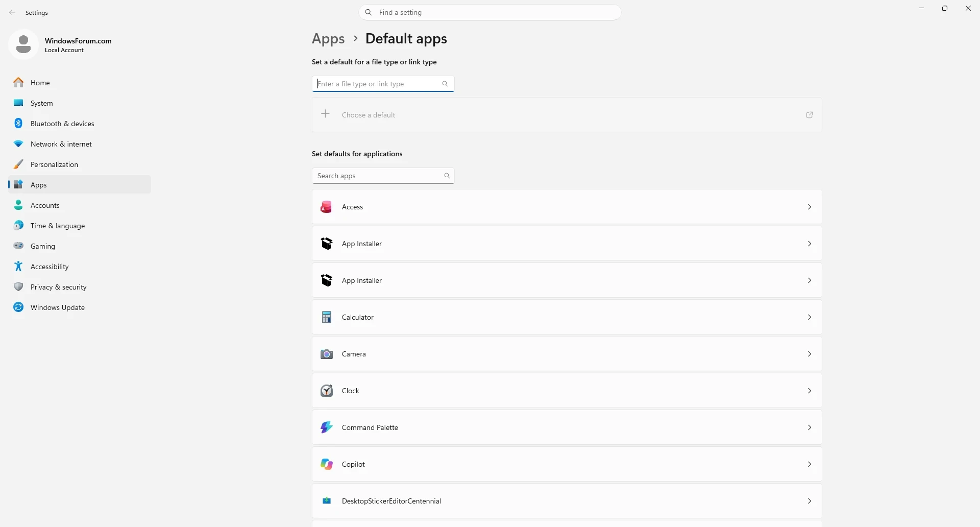Click the Time & language globe icon
980x527 pixels.
tap(18, 225)
